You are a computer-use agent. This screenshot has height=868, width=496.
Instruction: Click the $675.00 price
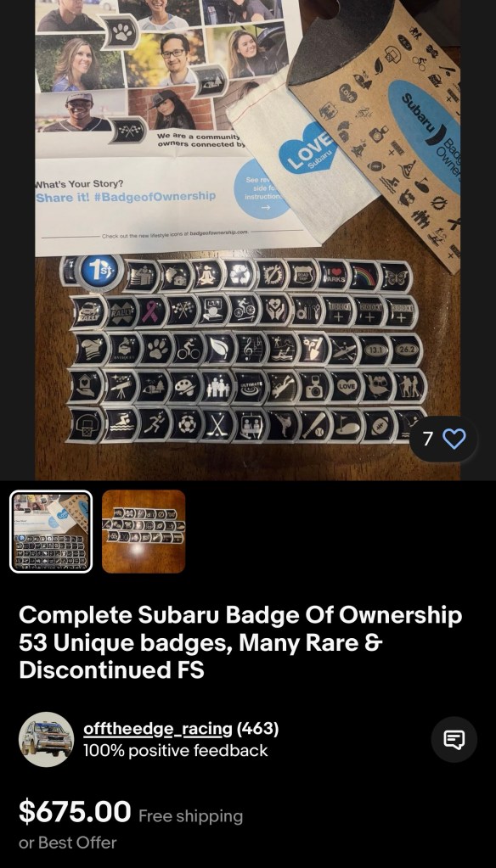click(x=75, y=811)
